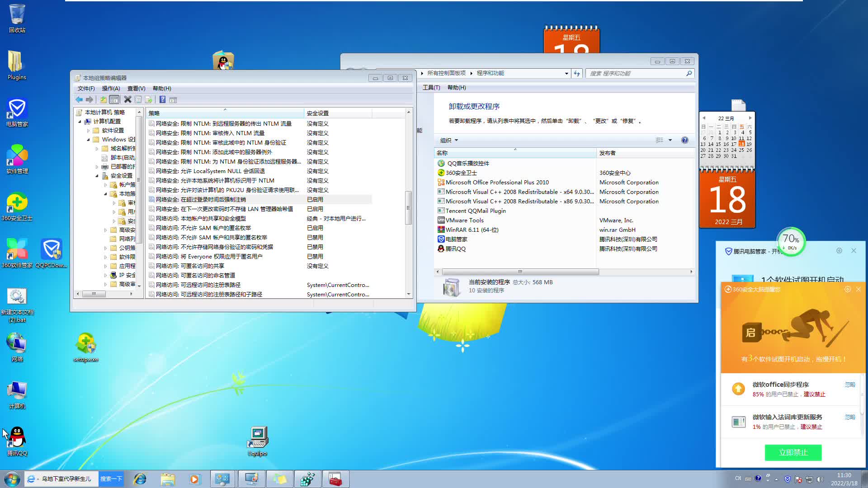Open settings gear on 腾讯电脑管家 popup

tap(839, 251)
